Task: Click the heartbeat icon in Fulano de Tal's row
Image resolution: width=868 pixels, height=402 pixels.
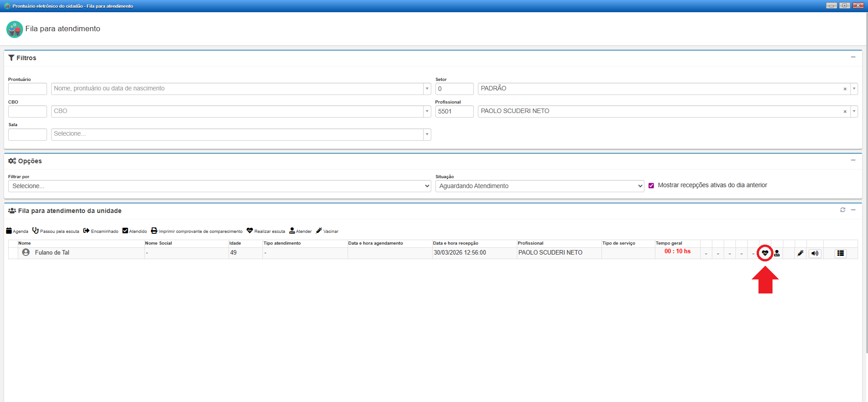Action: tap(765, 253)
